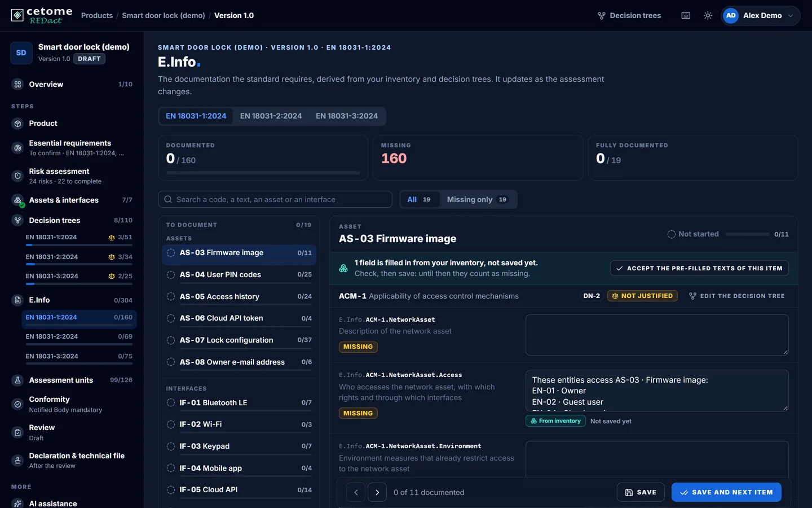Click the Declaration & technical file icon
The height and width of the screenshot is (508, 812).
pyautogui.click(x=17, y=461)
